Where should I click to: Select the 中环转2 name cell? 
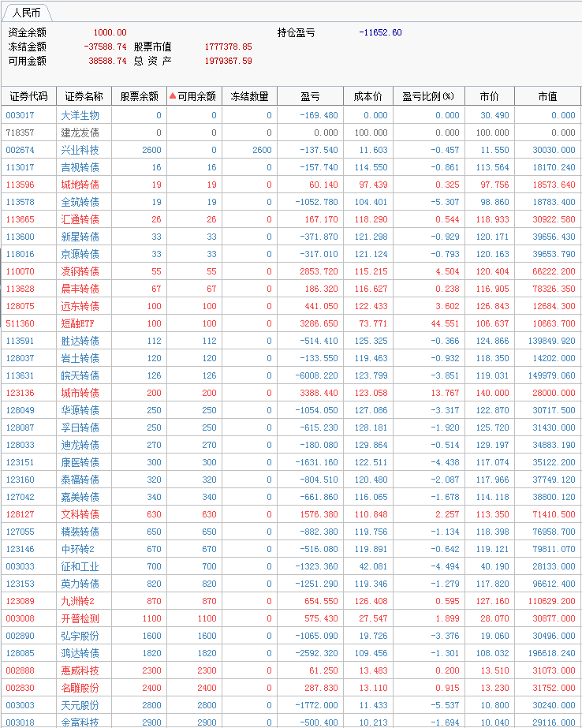[77, 549]
